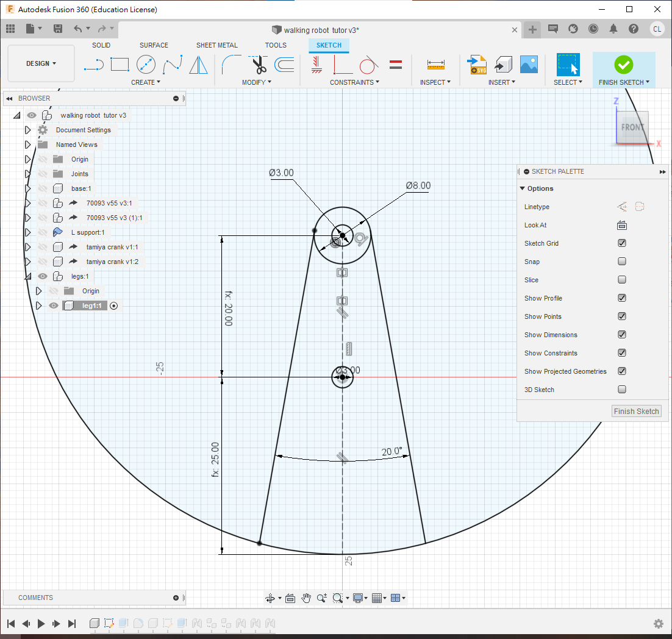Enable the Snap checkbox

coord(622,262)
